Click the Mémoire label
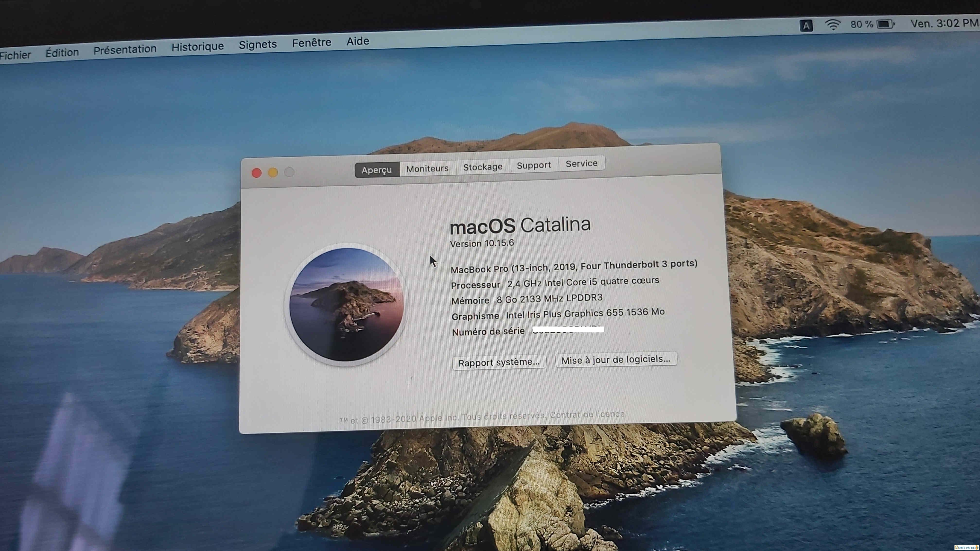Screen dimensions: 980x551 click(470, 301)
